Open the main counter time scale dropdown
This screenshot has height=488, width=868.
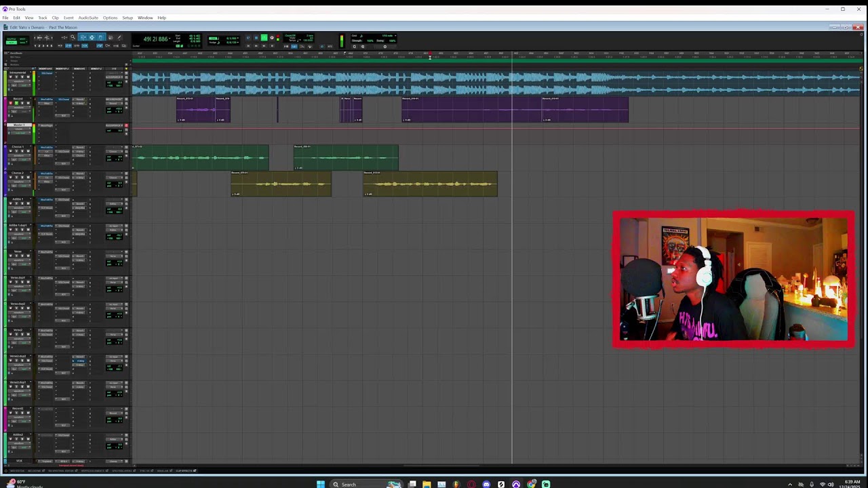point(170,39)
